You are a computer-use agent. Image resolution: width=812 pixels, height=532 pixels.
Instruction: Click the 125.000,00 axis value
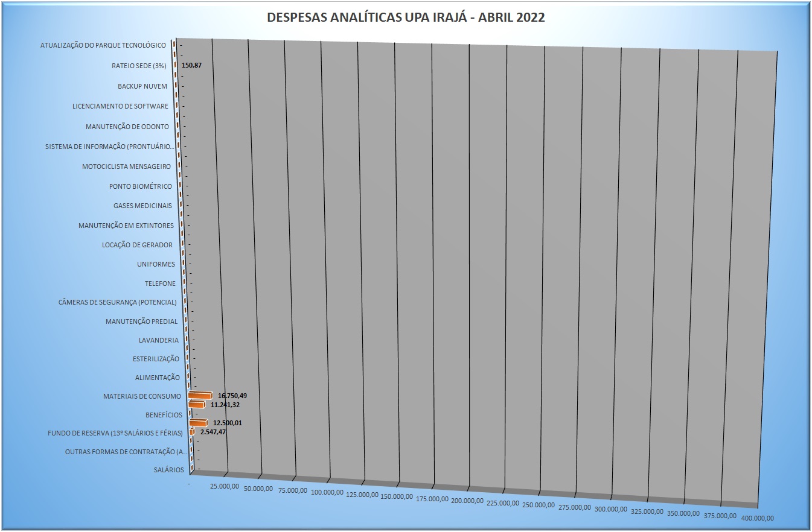coord(362,495)
